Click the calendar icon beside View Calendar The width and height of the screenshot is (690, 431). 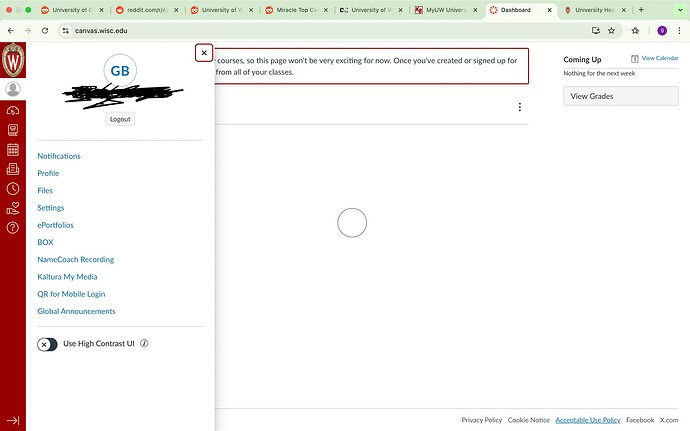coord(635,59)
